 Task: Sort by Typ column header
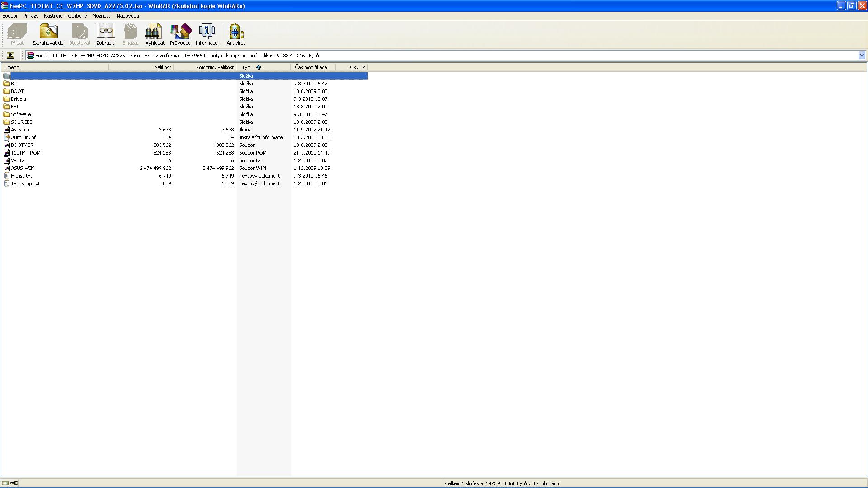(264, 67)
